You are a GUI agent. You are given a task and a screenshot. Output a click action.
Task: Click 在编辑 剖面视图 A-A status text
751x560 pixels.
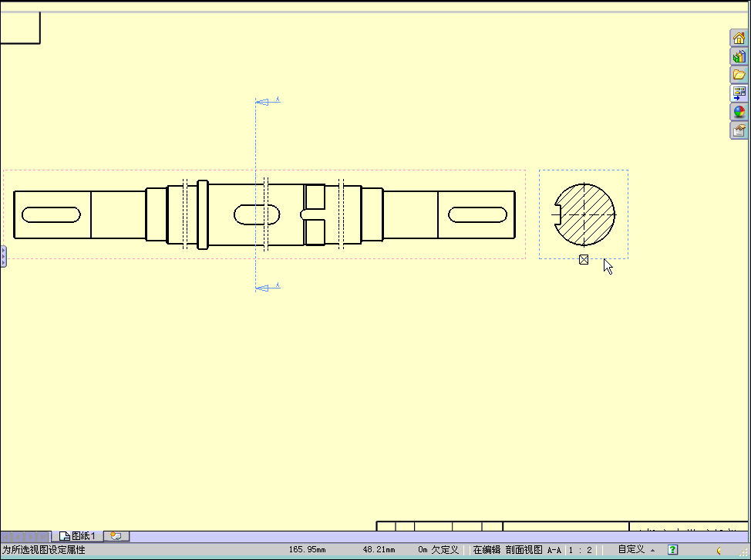click(x=517, y=550)
